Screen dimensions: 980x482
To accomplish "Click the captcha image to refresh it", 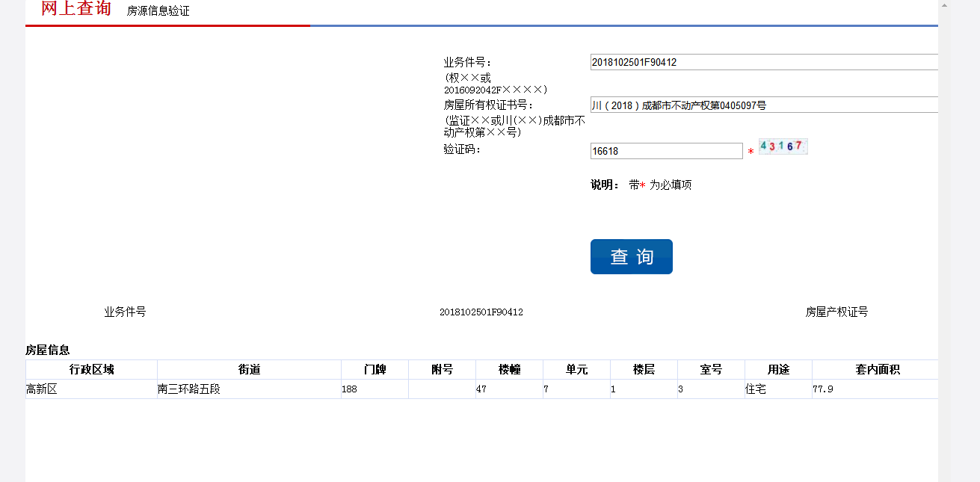I will click(782, 146).
